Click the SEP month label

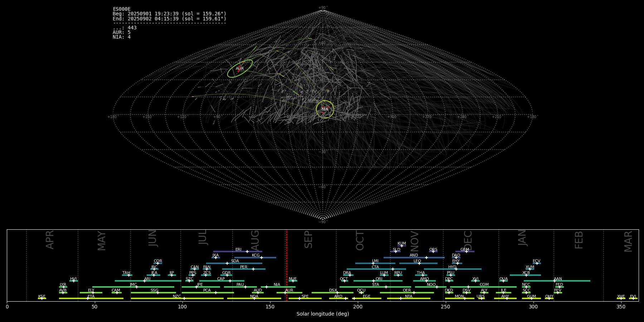pyautogui.click(x=308, y=239)
